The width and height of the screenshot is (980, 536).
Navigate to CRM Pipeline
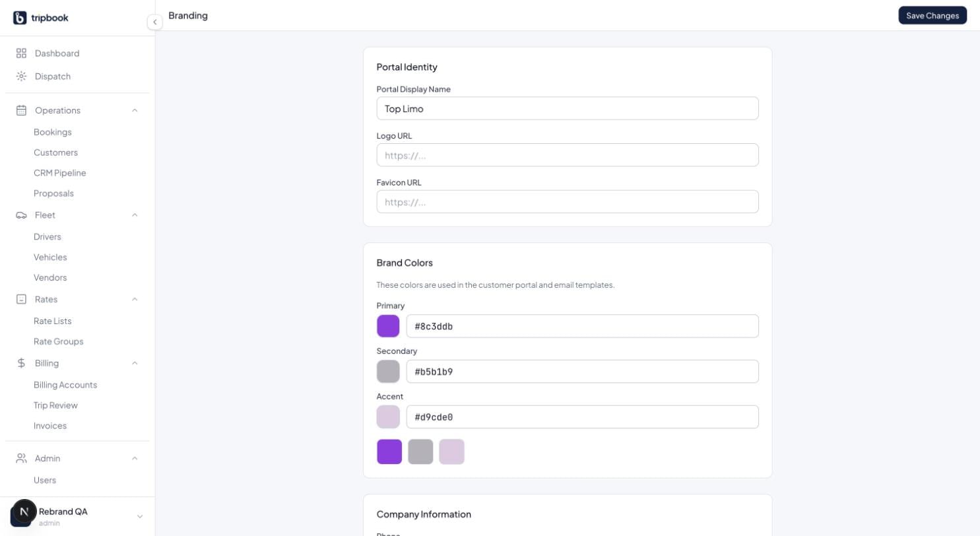60,173
